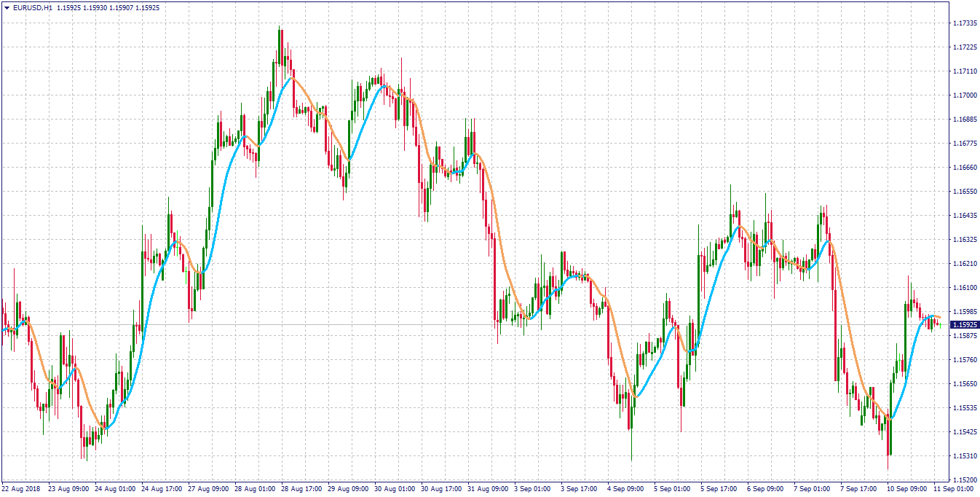Click the 28 Aug 17:00 time label
Image resolution: width=980 pixels, height=497 pixels.
point(301,489)
